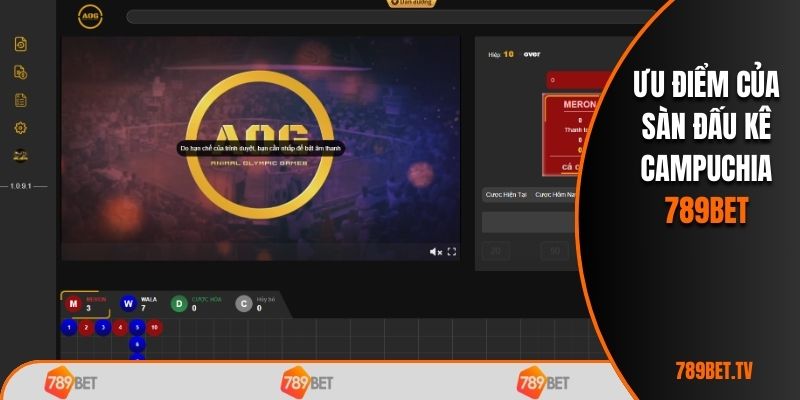The image size is (800, 400).
Task: Select the red M Meron counter
Action: (x=85, y=304)
